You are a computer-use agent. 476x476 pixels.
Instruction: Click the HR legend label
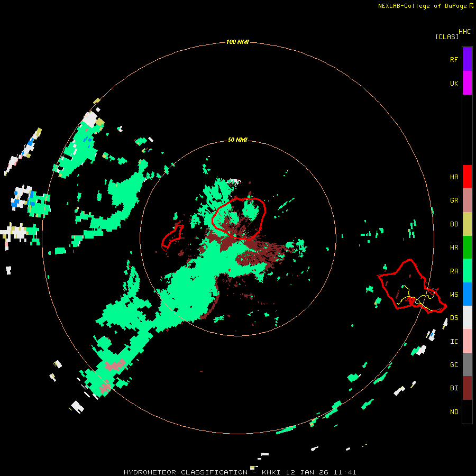pyautogui.click(x=454, y=248)
